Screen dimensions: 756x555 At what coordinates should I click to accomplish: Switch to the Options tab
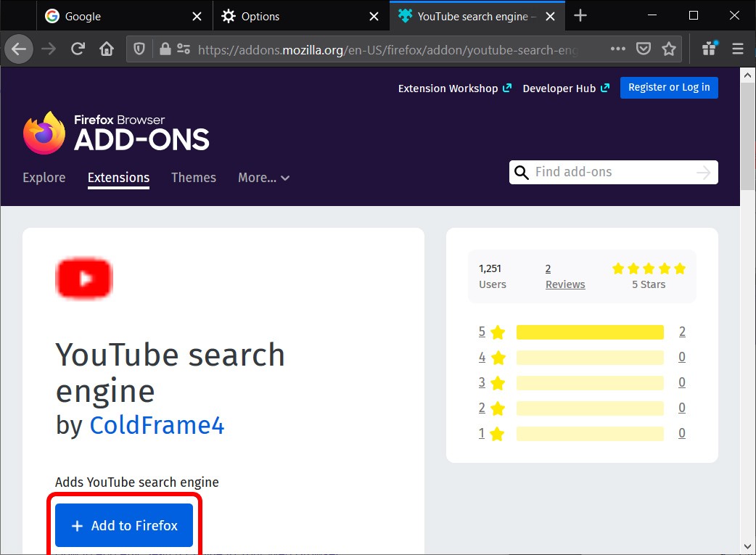(301, 16)
